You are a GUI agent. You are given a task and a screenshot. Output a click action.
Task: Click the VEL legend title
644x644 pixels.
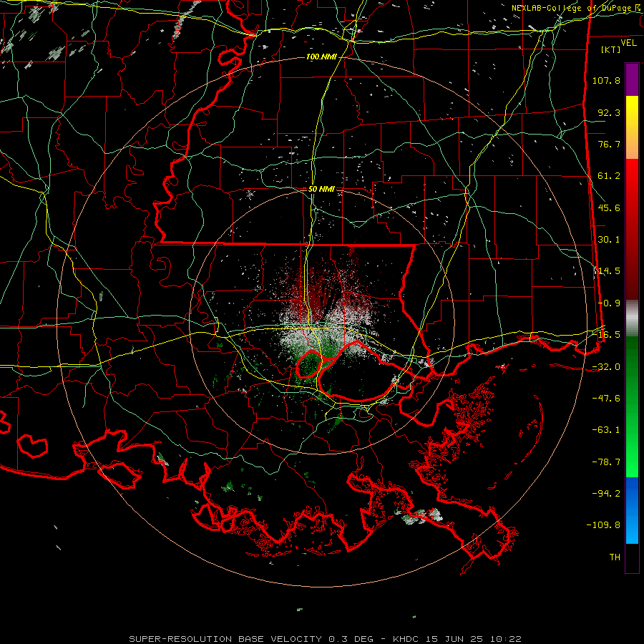point(629,43)
